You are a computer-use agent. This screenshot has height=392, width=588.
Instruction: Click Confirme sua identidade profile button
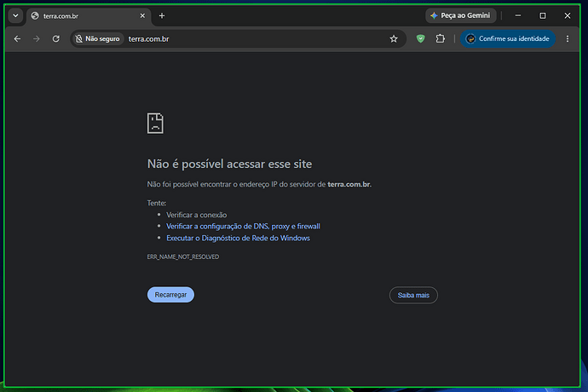tap(508, 38)
